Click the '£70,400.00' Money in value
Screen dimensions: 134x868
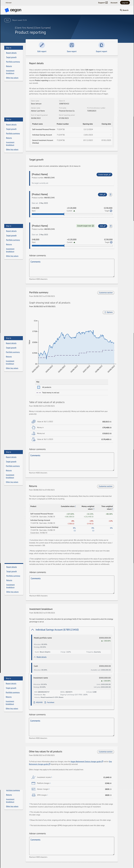click(x=107, y=427)
